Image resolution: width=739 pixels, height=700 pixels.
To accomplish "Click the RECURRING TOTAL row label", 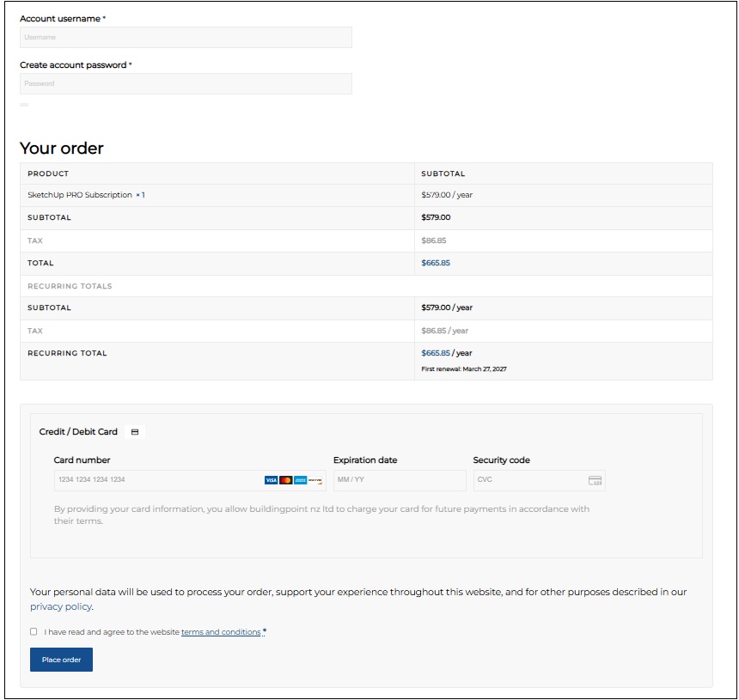I will coord(67,353).
